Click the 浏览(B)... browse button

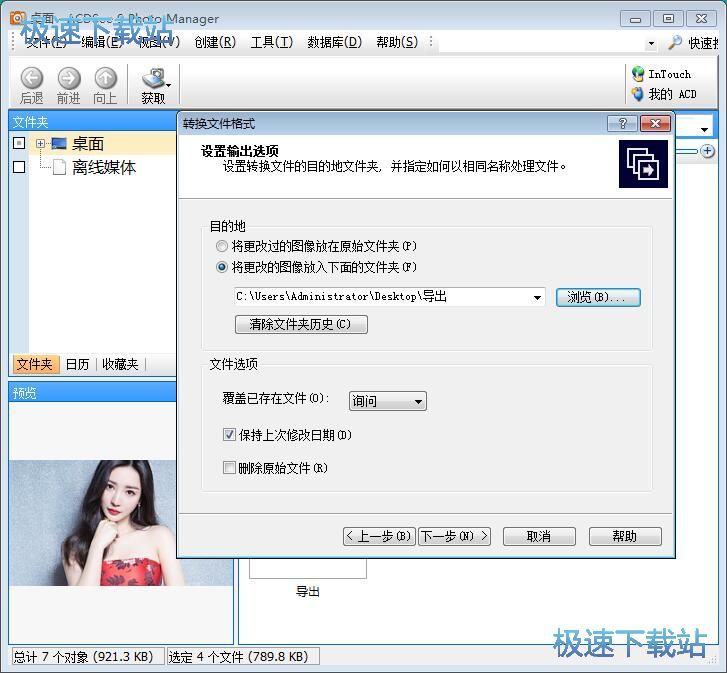tap(597, 297)
